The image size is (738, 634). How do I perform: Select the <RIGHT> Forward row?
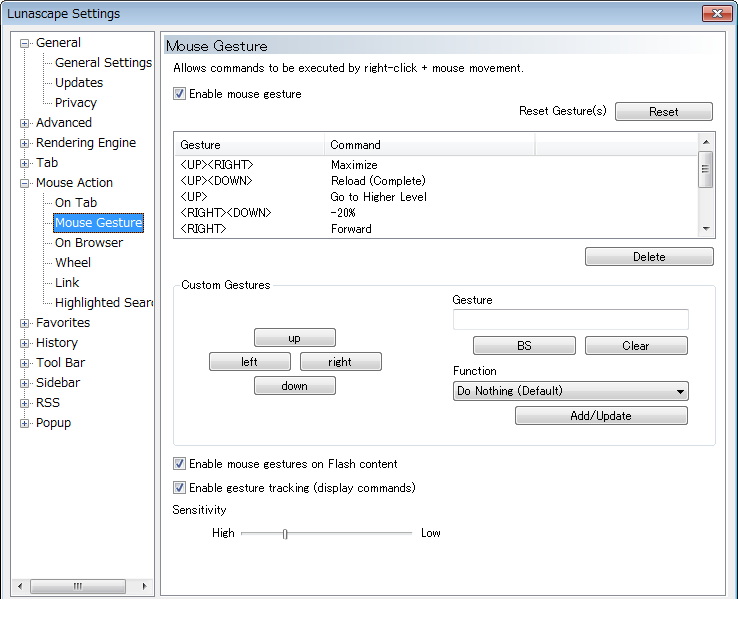point(435,229)
